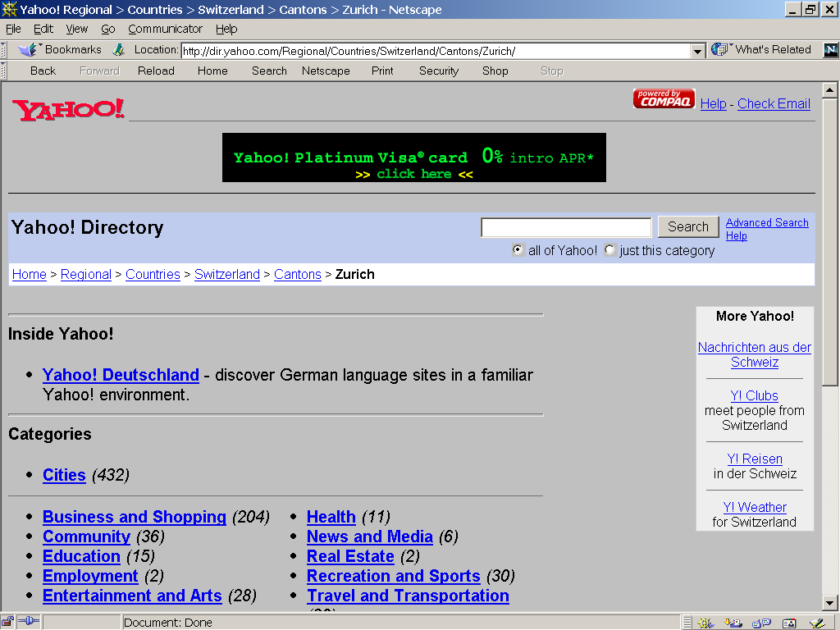The height and width of the screenshot is (630, 840).
Task: Open Navigator from the component bar
Action: click(x=705, y=623)
